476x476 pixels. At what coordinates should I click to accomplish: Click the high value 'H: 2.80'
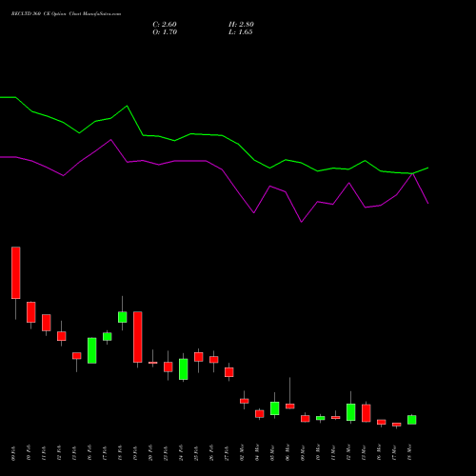(241, 25)
